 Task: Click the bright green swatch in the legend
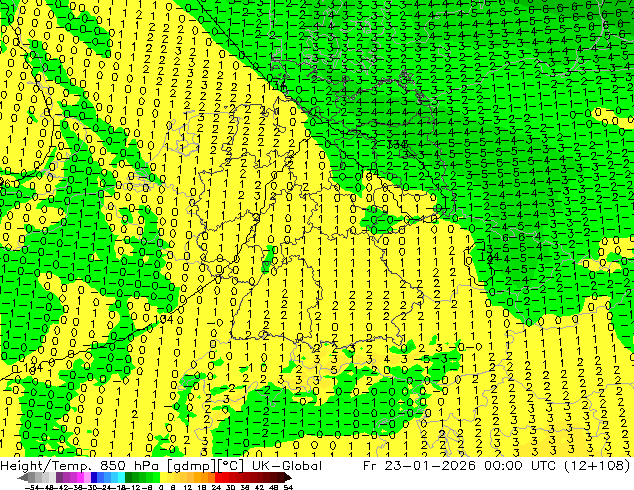tap(156, 478)
